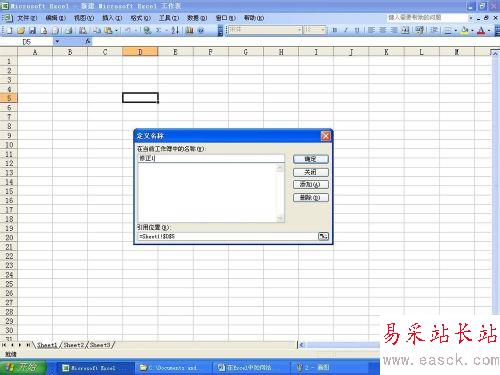Open the 帮助 (Help) menu
500x375 pixels.
[x=254, y=18]
